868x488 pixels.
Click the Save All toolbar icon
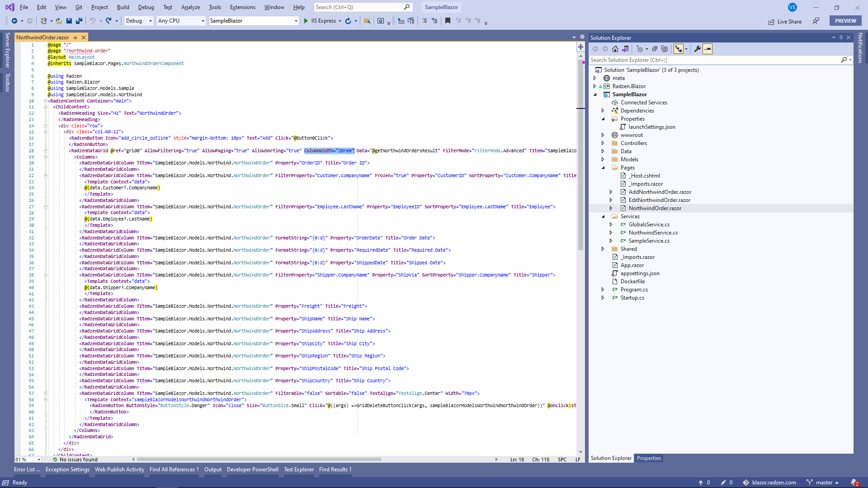point(79,21)
